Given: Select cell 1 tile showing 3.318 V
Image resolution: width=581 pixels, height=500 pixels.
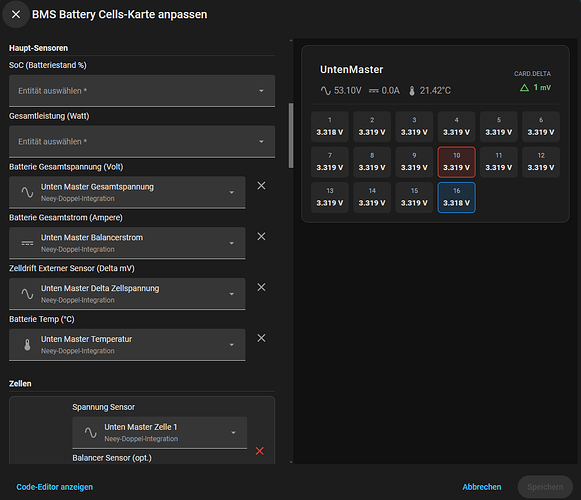Looking at the screenshot, I should [330, 126].
